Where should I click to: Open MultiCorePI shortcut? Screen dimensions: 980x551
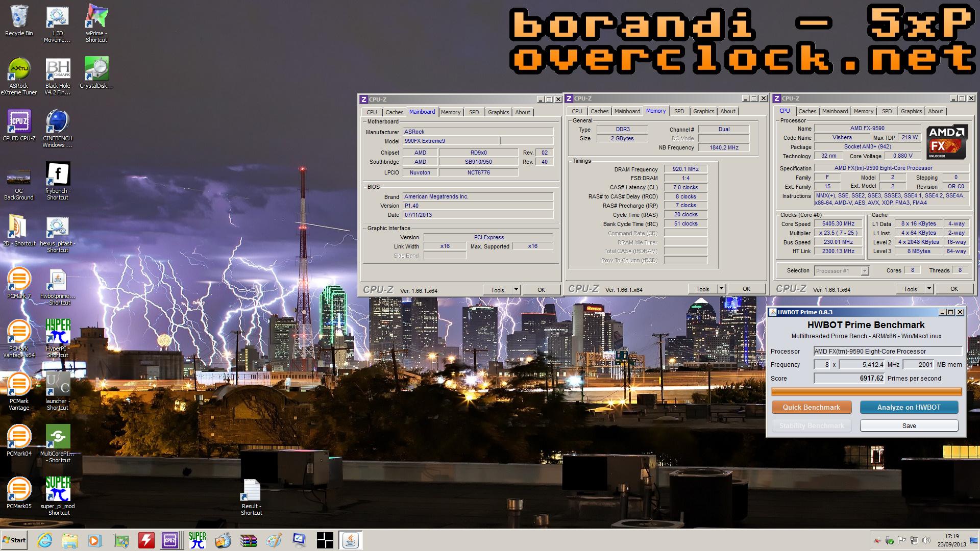[x=58, y=444]
